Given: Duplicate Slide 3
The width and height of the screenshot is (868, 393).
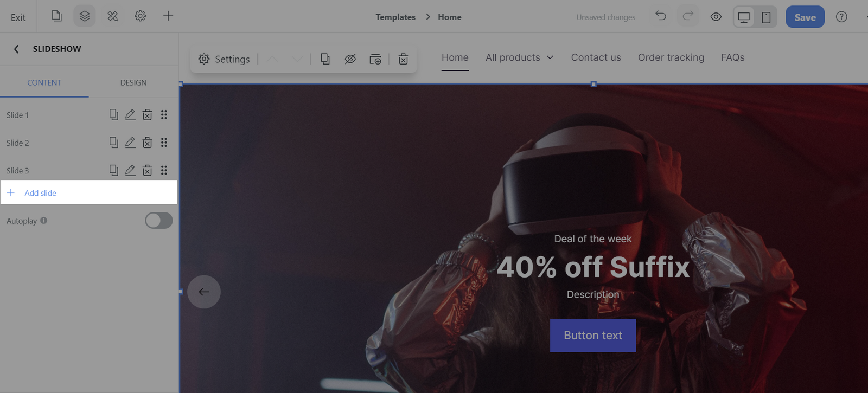Looking at the screenshot, I should 113,170.
